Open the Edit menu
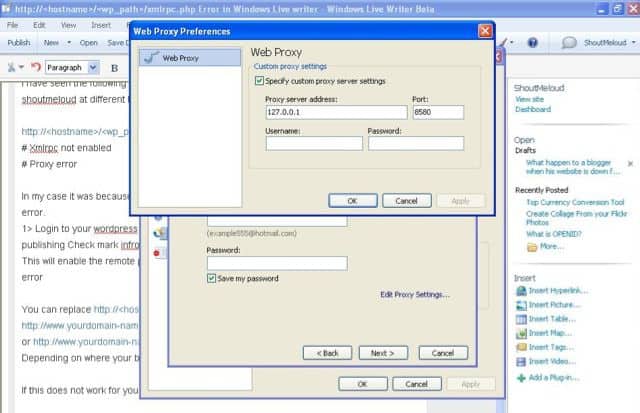This screenshot has height=413, width=640. [39, 25]
